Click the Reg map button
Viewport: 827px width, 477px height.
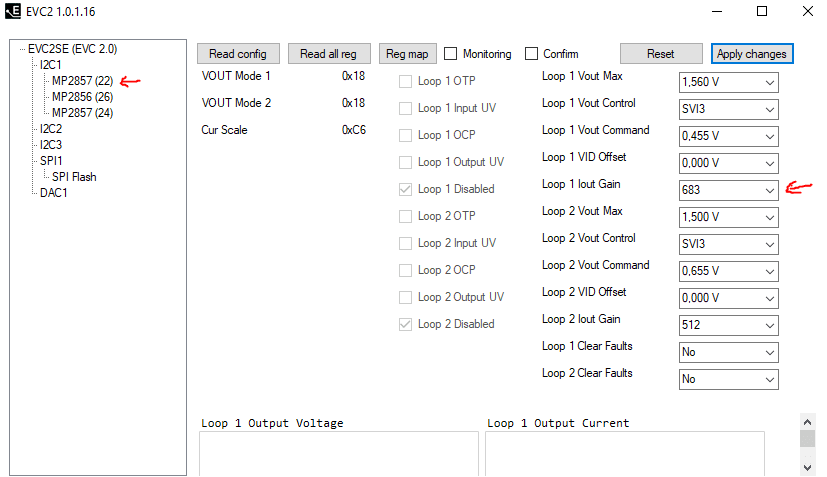click(407, 54)
